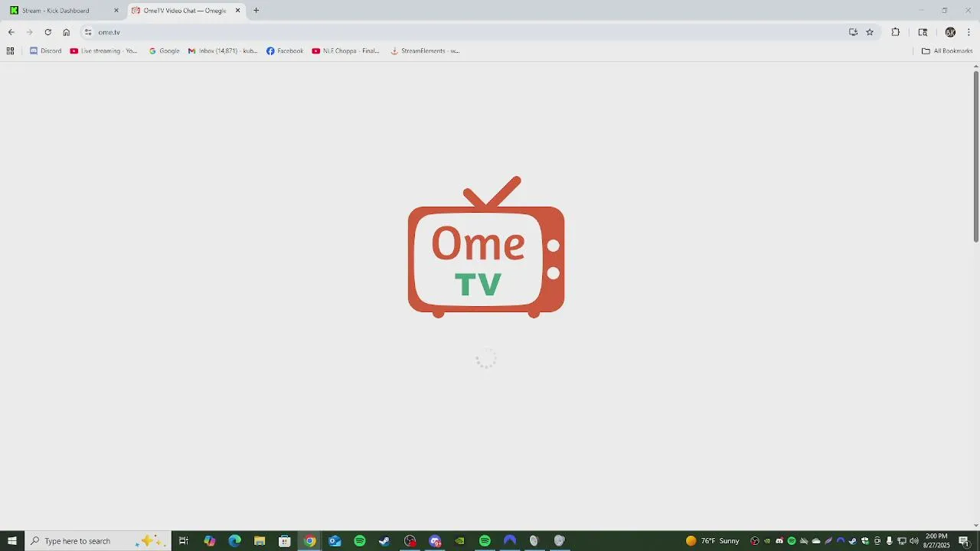
Task: Open a new browser tab
Action: pos(256,11)
